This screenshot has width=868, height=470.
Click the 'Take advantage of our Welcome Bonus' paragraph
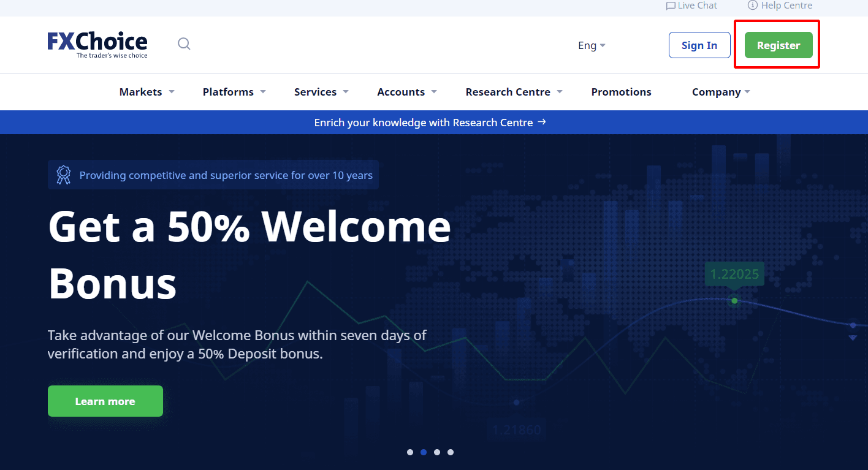[x=237, y=344]
